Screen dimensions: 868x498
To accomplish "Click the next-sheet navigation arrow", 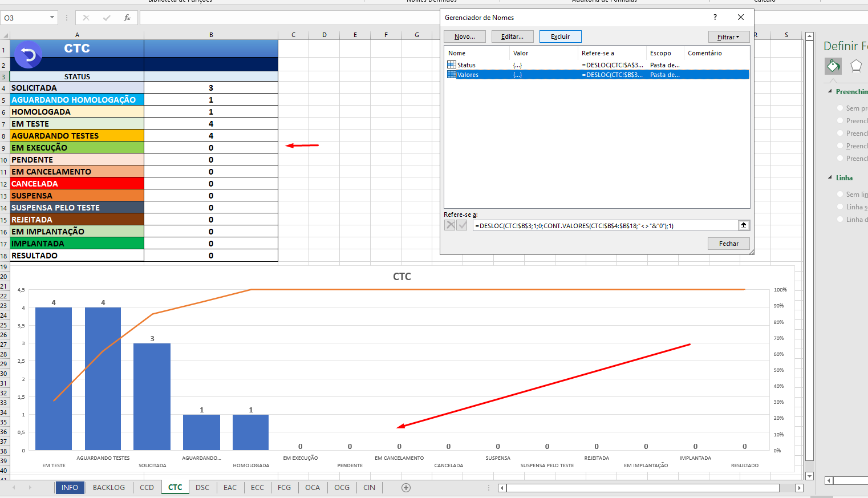I will pyautogui.click(x=30, y=487).
